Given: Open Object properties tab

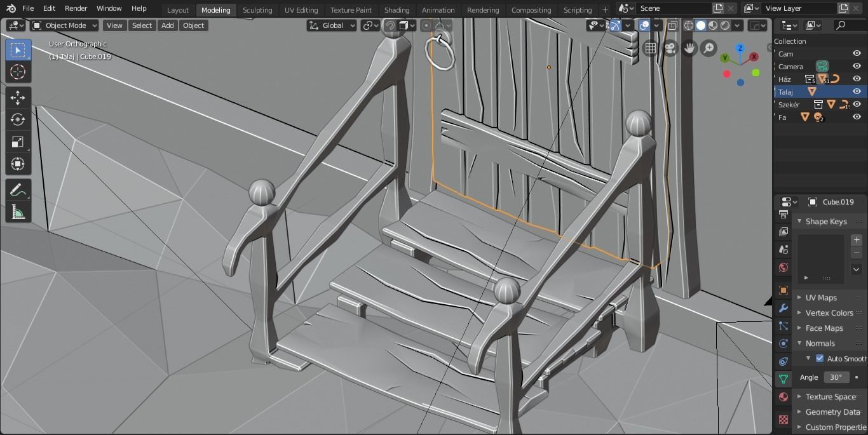Looking at the screenshot, I should (783, 290).
